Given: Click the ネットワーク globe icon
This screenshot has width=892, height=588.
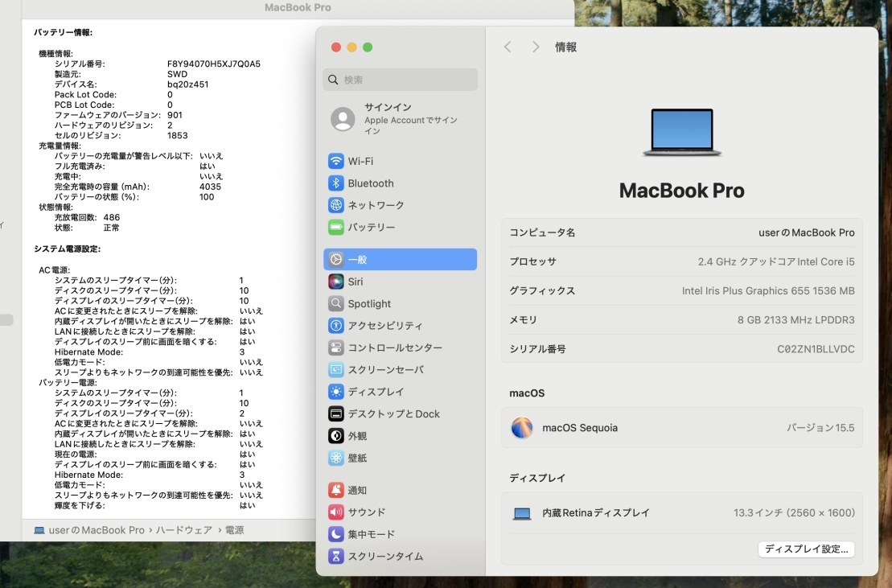Looking at the screenshot, I should (335, 205).
